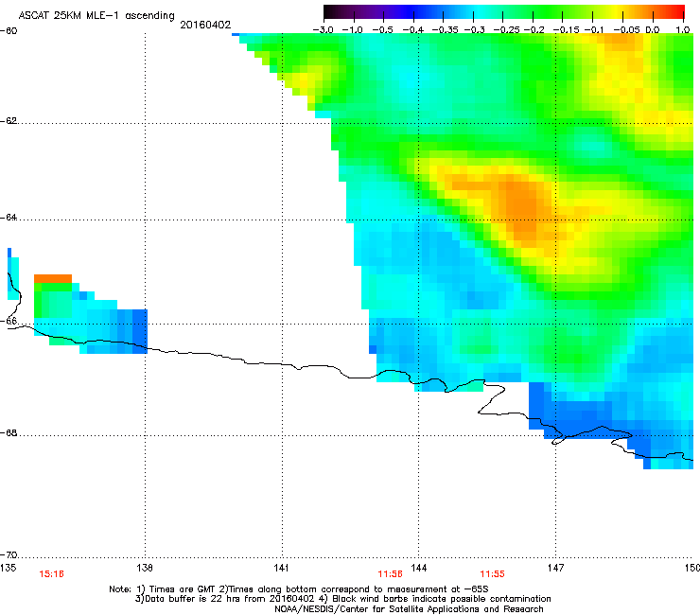The height and width of the screenshot is (615, 700).
Task: Click the orange maximum region near 64S 146E
Action: tap(522, 207)
